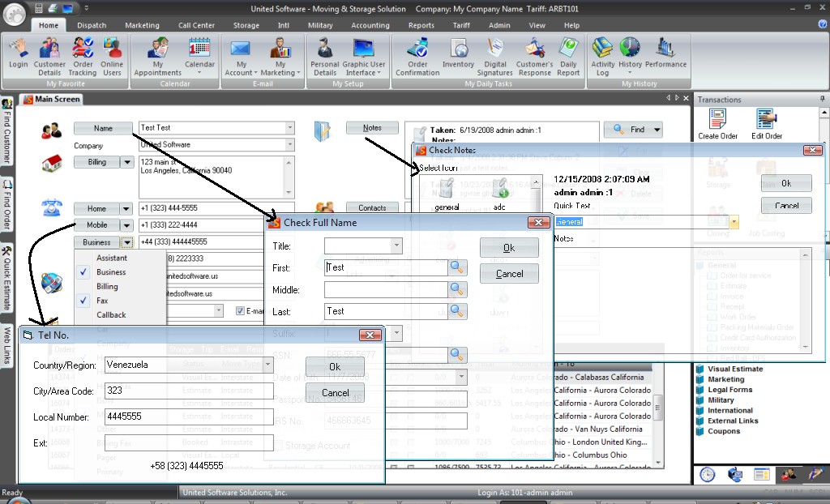Open Customer Details in ribbon

pos(49,57)
